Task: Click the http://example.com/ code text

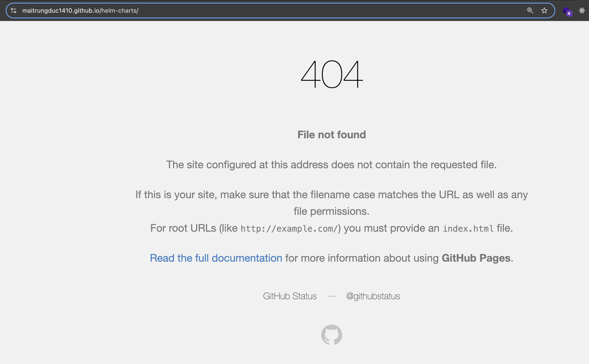Action: click(x=289, y=229)
